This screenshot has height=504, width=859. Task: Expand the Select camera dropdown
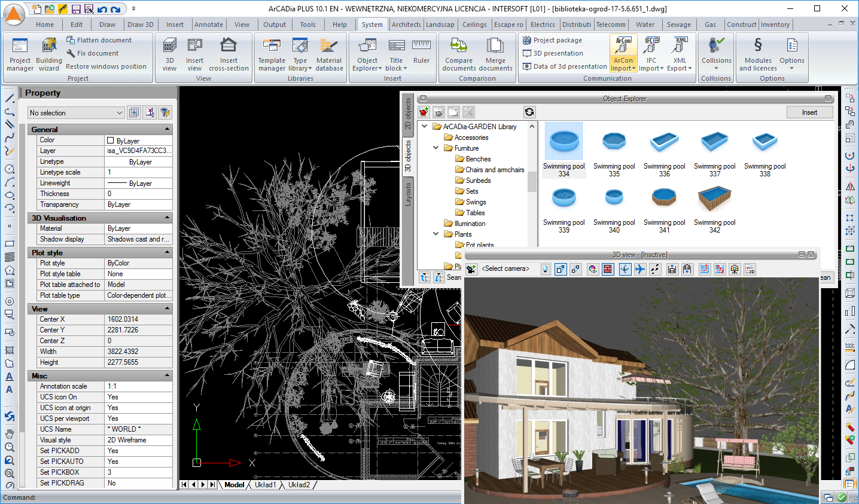[x=545, y=269]
